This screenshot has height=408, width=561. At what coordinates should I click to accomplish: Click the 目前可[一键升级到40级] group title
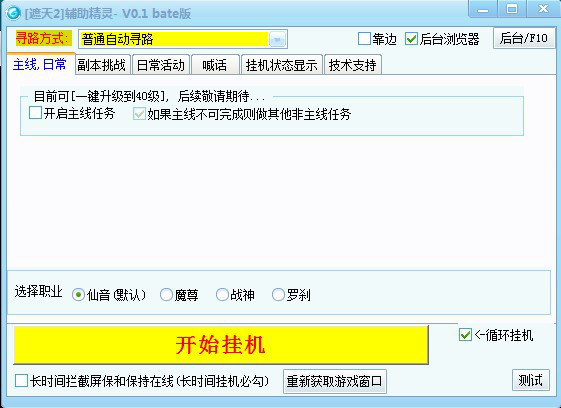[x=150, y=96]
